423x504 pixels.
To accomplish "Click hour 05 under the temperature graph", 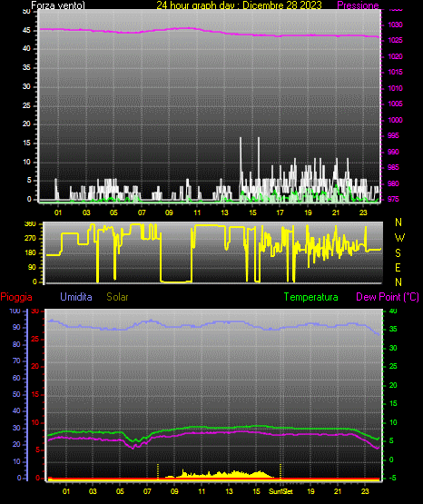I will (x=120, y=491).
